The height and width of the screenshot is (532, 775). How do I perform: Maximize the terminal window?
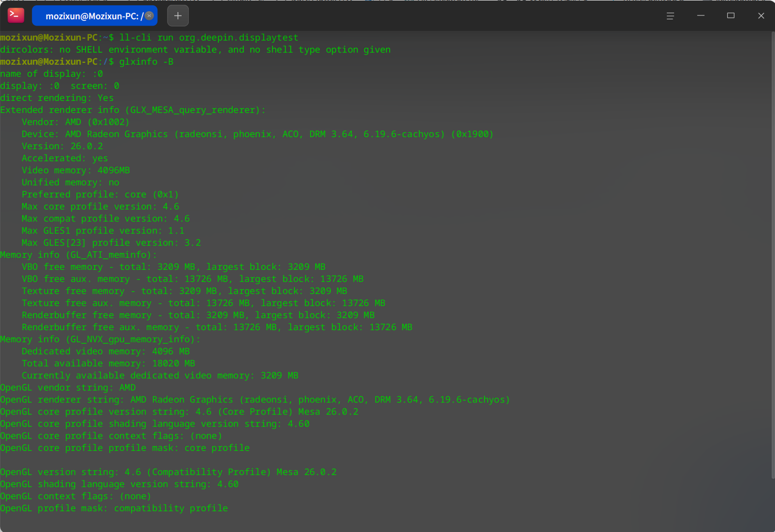point(731,16)
